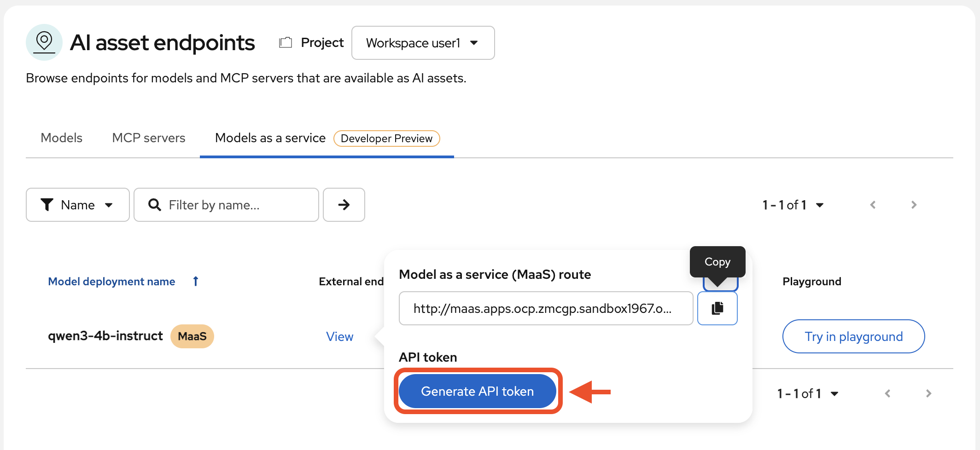The height and width of the screenshot is (450, 980).
Task: Click the AI asset endpoints location pin icon
Action: [x=44, y=42]
